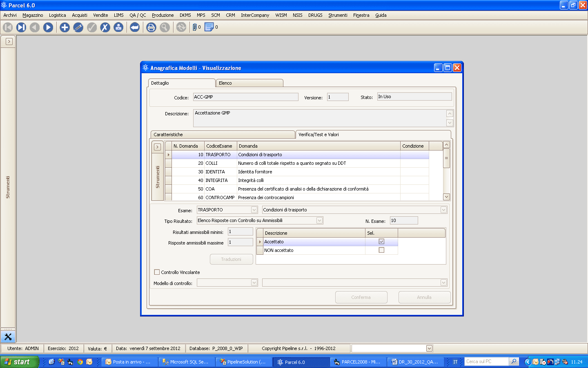Open the Magazzino menu

(x=32, y=15)
